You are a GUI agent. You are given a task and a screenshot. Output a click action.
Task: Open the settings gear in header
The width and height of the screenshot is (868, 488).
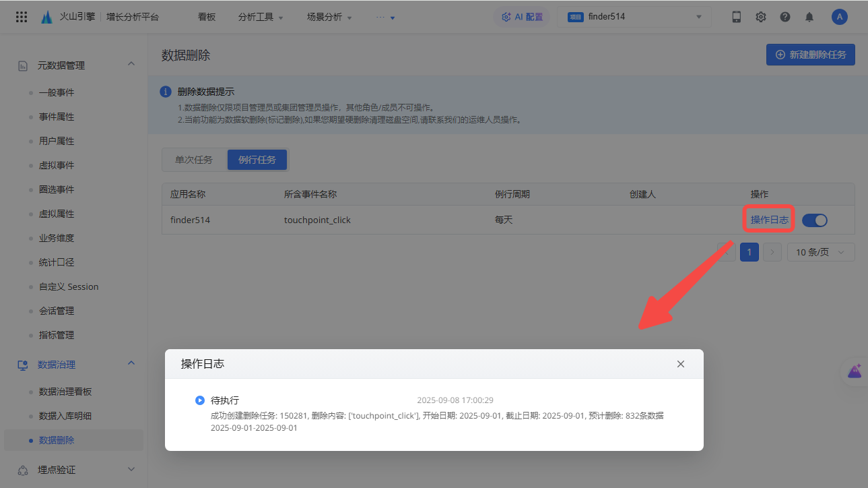761,17
